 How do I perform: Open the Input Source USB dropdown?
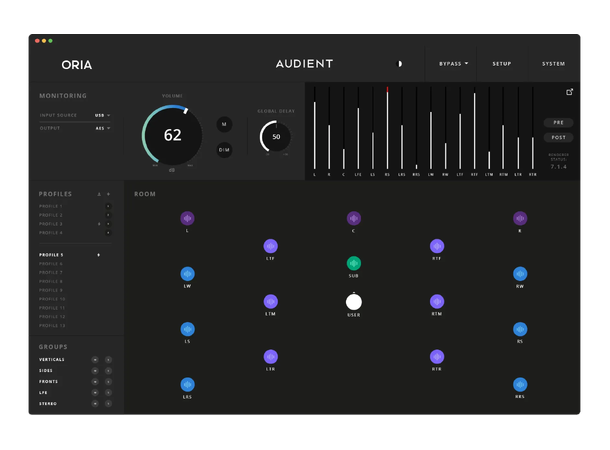coord(102,116)
